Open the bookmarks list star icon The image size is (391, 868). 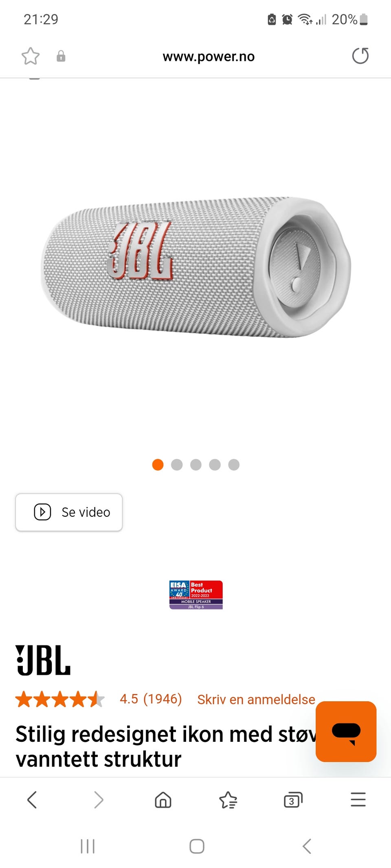coord(228,800)
